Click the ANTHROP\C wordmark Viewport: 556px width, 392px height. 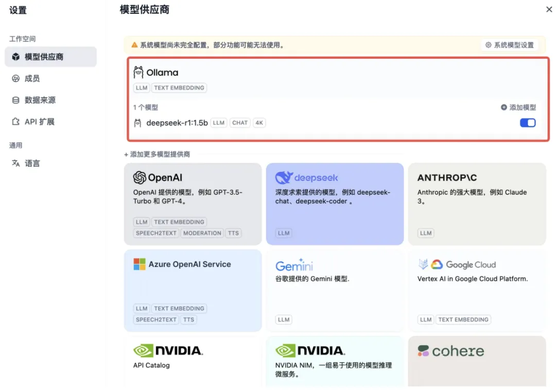point(447,177)
